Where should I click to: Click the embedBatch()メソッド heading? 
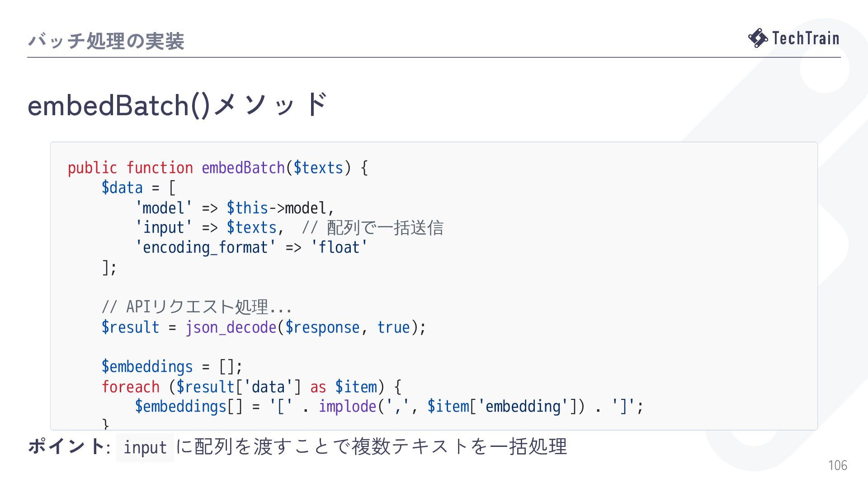178,105
